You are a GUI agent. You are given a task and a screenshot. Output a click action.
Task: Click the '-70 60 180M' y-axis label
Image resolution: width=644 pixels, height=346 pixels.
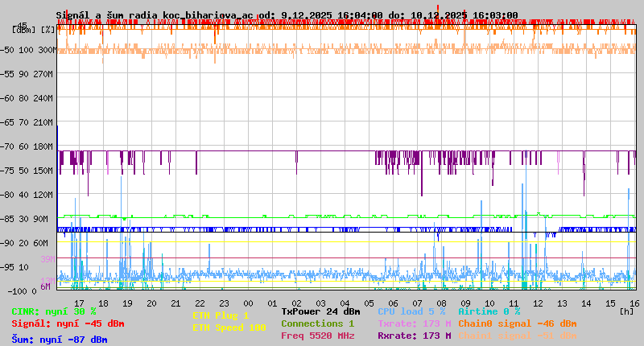pyautogui.click(x=27, y=146)
